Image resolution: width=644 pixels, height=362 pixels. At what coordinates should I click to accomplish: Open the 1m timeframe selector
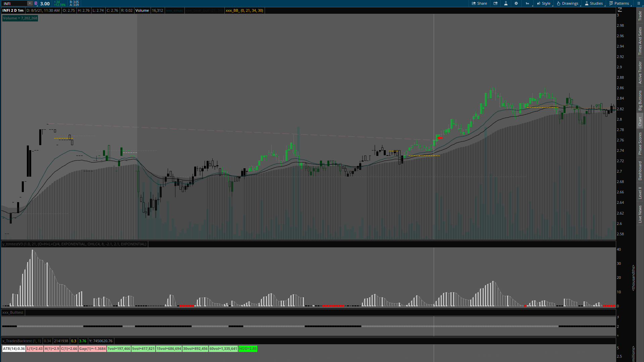pos(528,3)
